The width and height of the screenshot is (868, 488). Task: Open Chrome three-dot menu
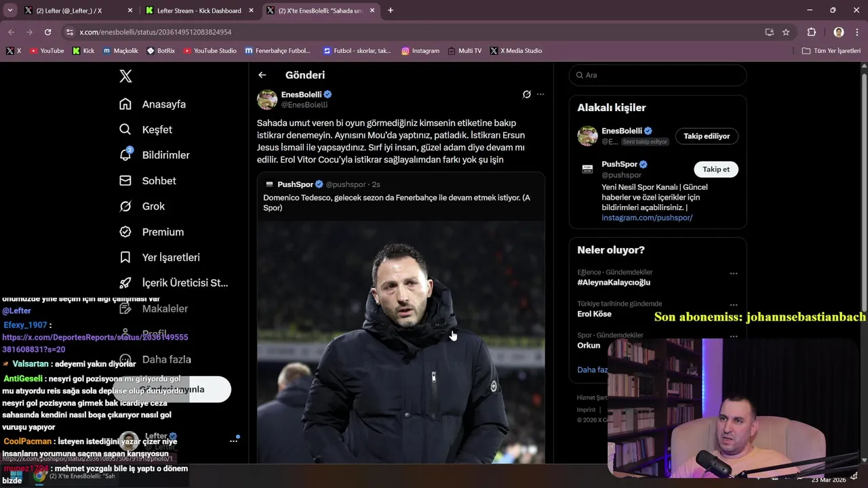click(x=857, y=32)
